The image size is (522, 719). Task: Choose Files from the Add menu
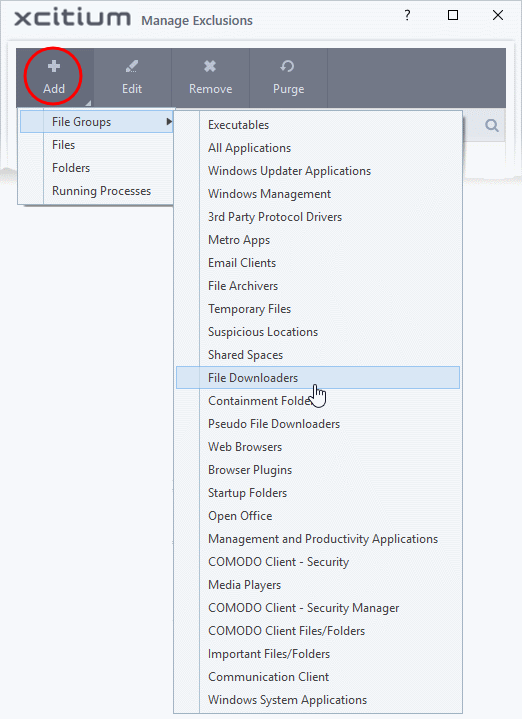pyautogui.click(x=96, y=145)
